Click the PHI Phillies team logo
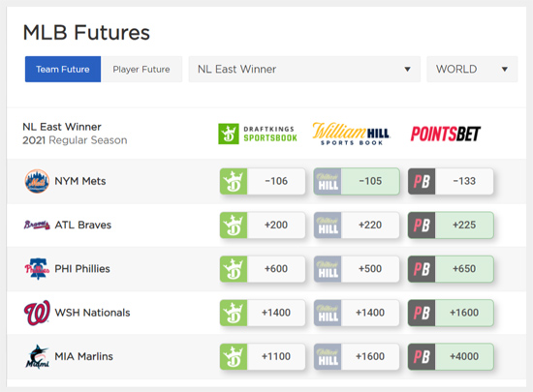The height and width of the screenshot is (392, 533). (37, 269)
